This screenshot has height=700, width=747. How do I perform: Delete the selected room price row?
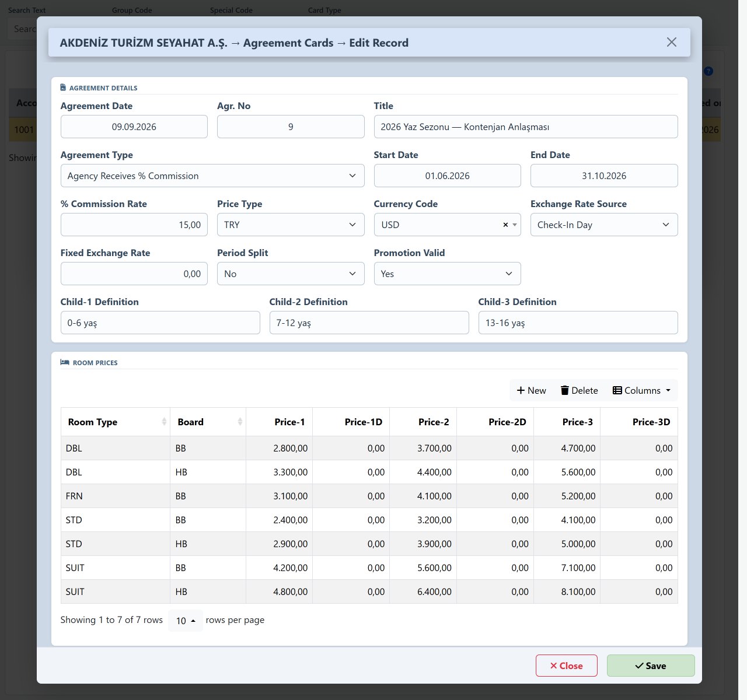pos(580,390)
